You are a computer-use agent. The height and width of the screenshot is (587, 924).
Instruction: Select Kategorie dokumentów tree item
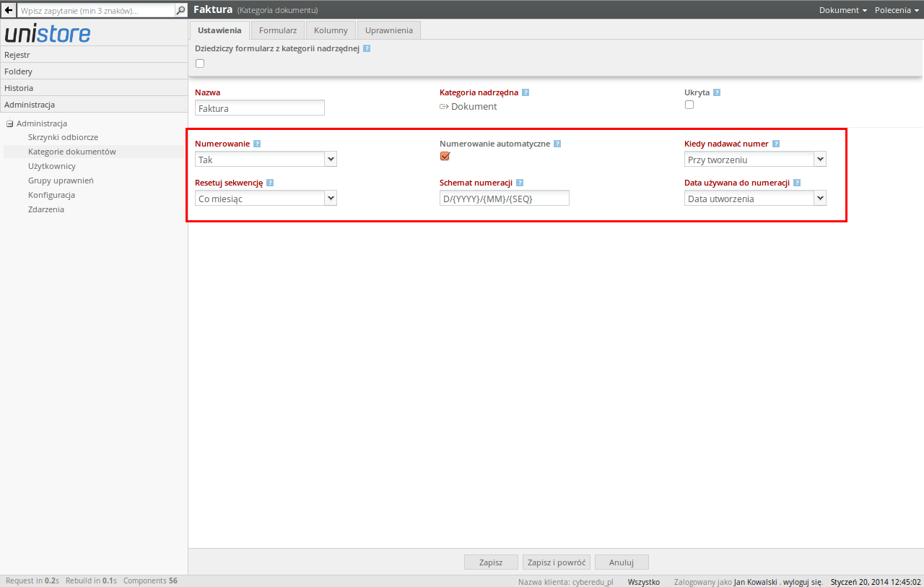[x=72, y=152]
